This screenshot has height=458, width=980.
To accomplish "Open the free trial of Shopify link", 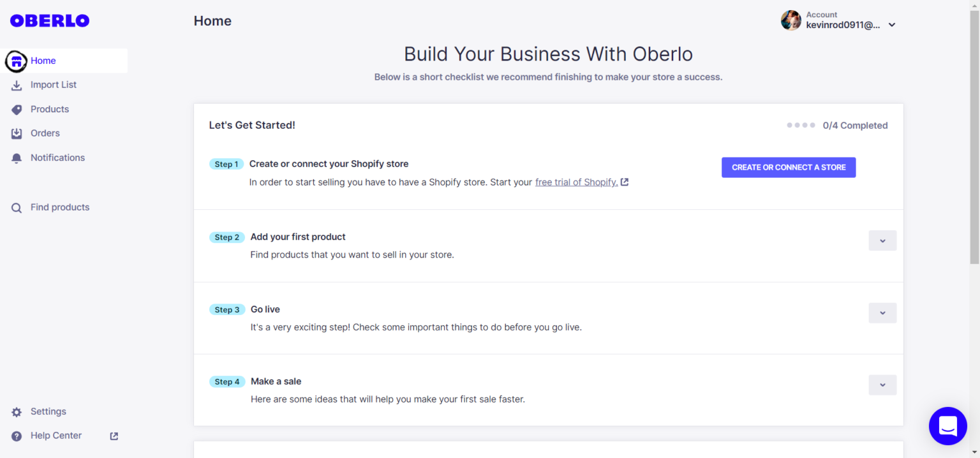I will click(x=576, y=182).
